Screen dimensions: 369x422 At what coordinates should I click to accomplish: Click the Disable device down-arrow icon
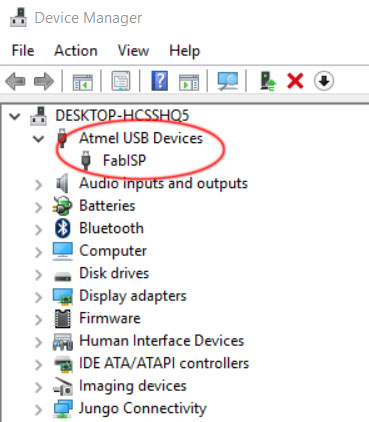324,81
